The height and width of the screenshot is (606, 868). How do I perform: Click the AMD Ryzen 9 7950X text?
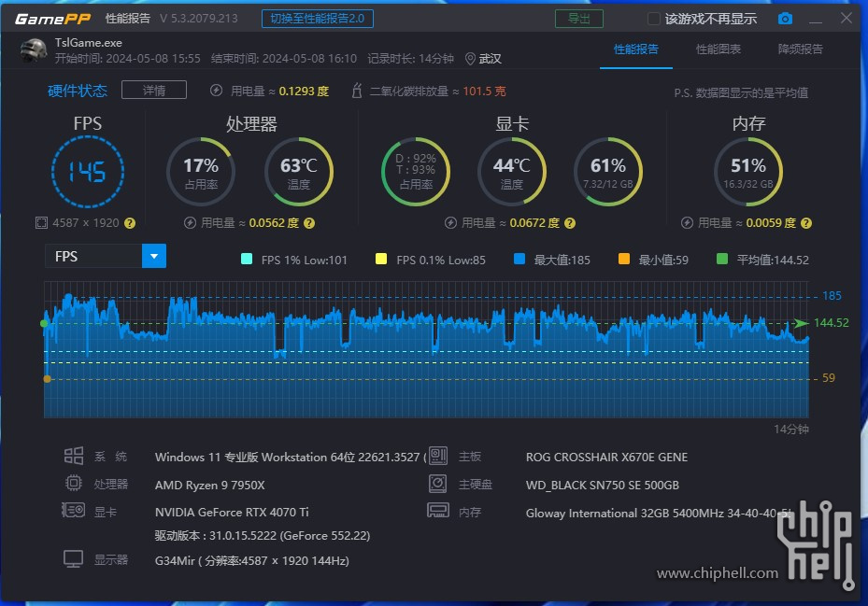(x=210, y=486)
